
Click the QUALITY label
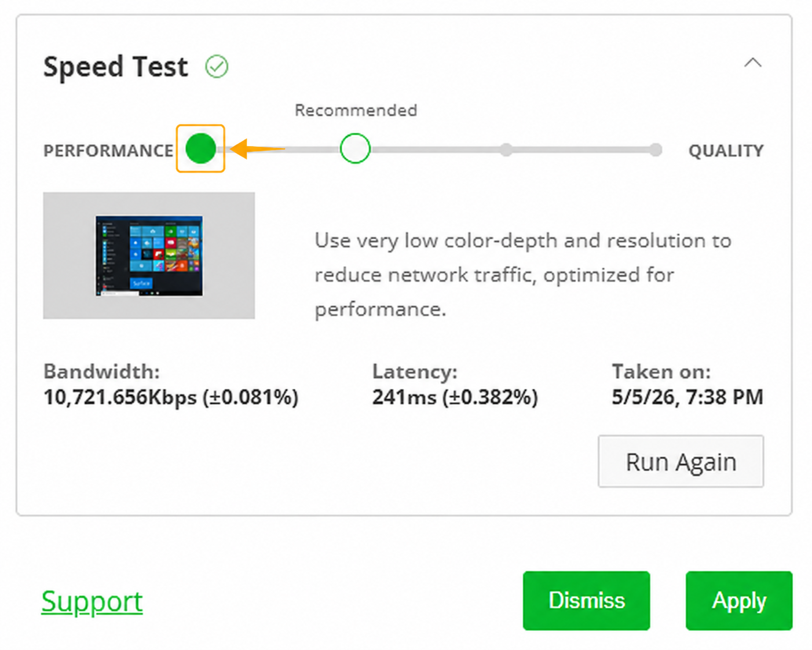click(726, 151)
